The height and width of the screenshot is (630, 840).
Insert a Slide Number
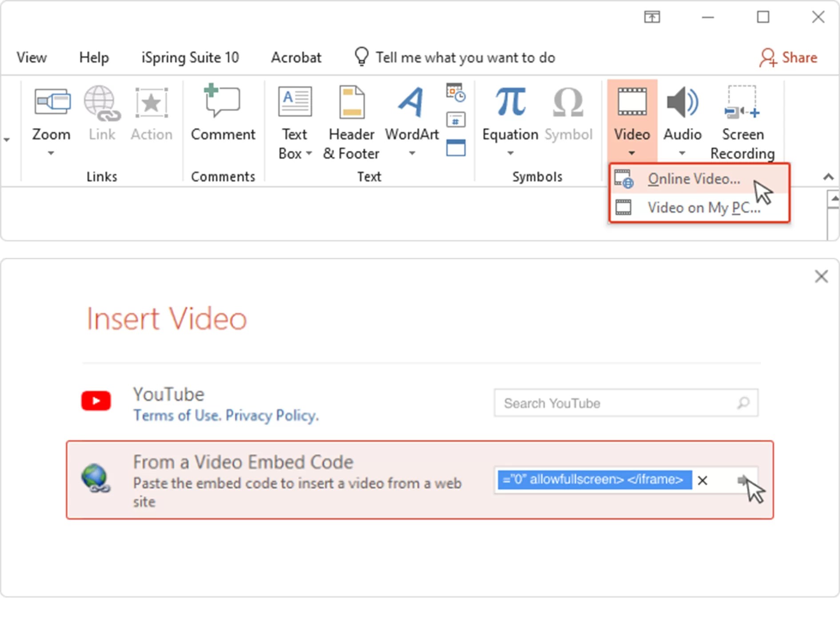[456, 119]
